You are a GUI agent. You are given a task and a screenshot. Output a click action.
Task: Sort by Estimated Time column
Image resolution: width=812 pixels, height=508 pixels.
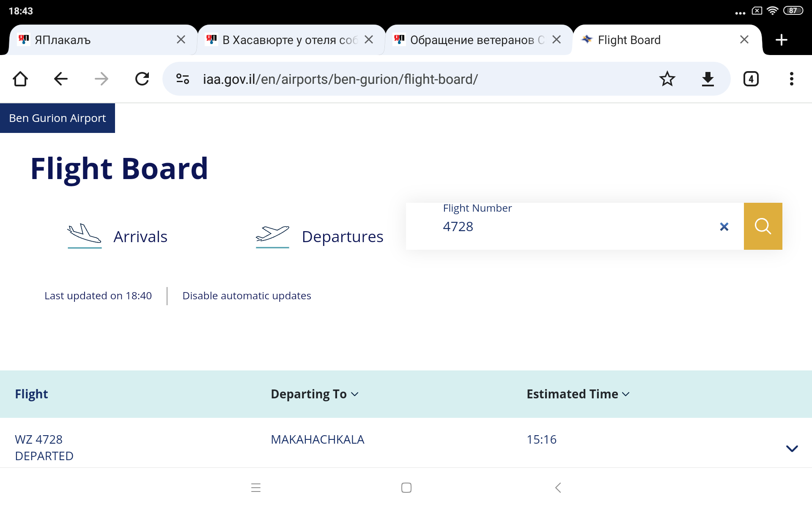578,394
